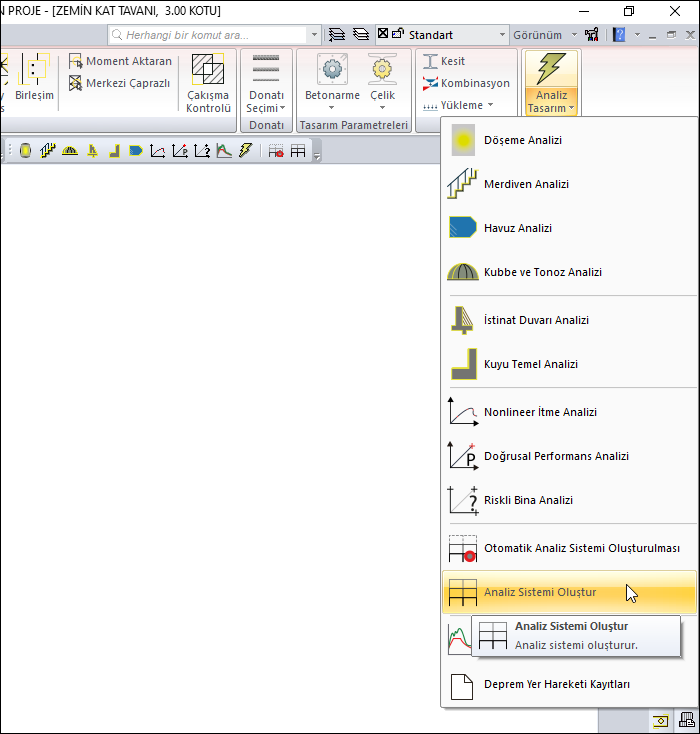The height and width of the screenshot is (734, 700).
Task: Click nonlinear pushover icon in small toolbar
Action: [x=157, y=151]
